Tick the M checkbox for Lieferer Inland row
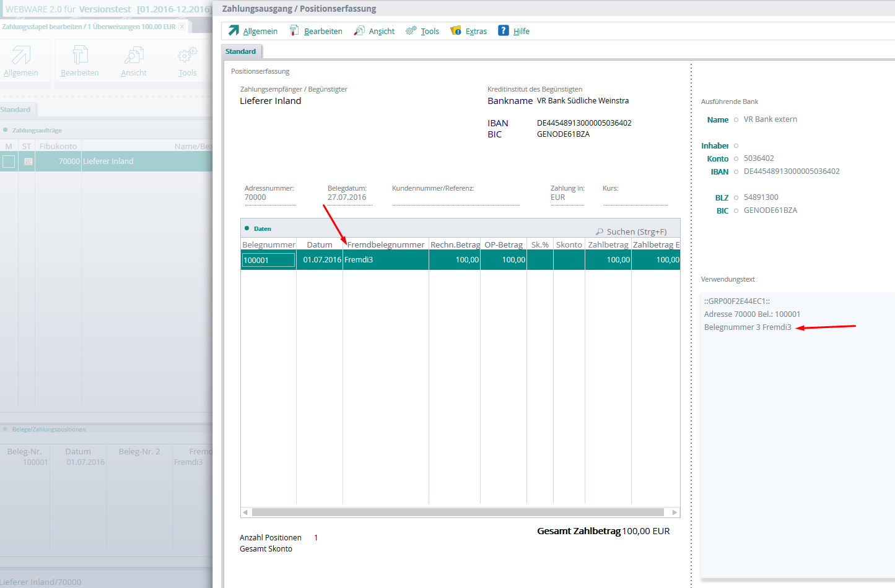895x588 pixels. coord(9,162)
